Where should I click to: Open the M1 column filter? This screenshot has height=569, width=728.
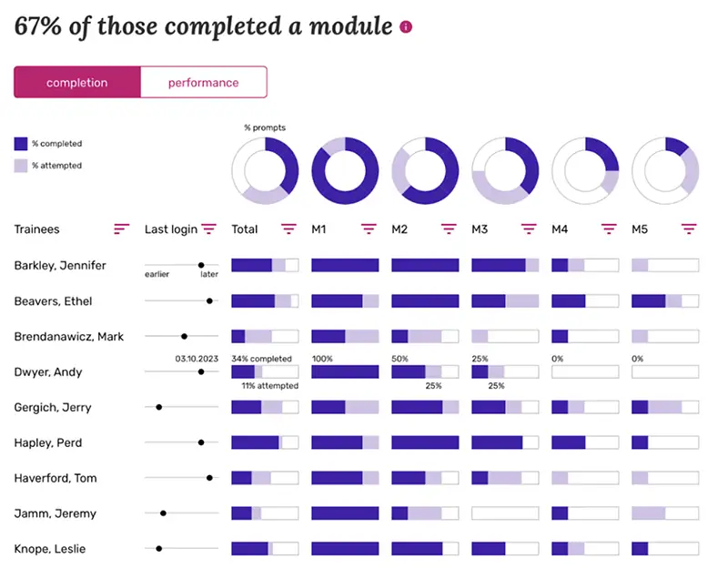(368, 229)
